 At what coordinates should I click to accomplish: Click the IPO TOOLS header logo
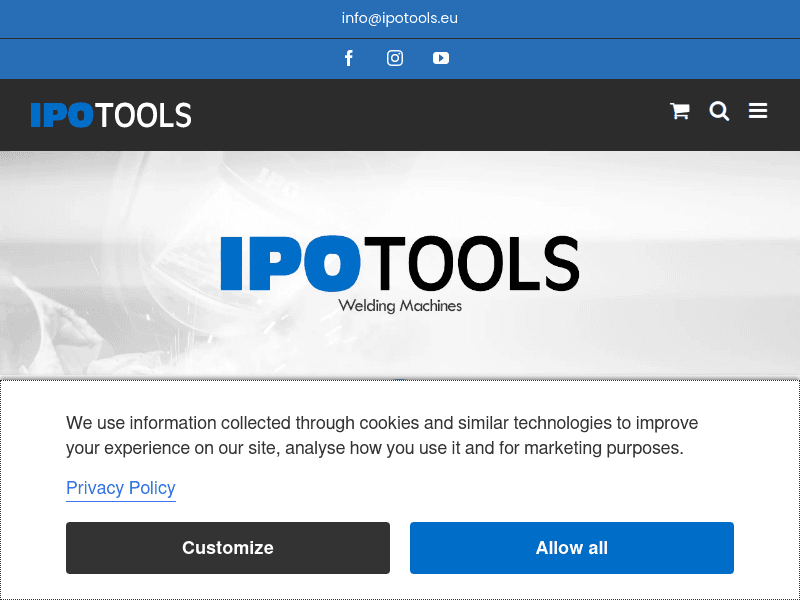click(x=111, y=114)
